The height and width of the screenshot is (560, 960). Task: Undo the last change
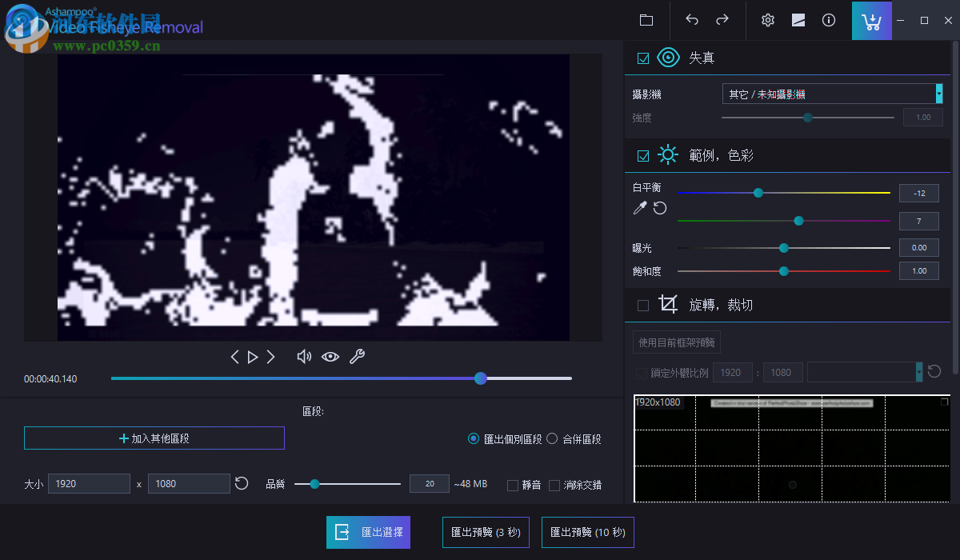[x=691, y=20]
